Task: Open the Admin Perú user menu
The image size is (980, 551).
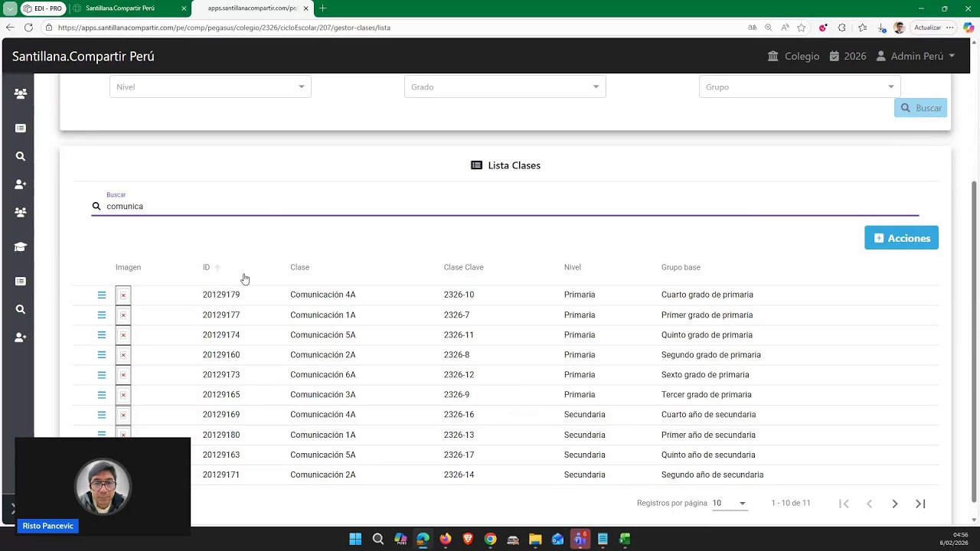Action: pos(916,56)
